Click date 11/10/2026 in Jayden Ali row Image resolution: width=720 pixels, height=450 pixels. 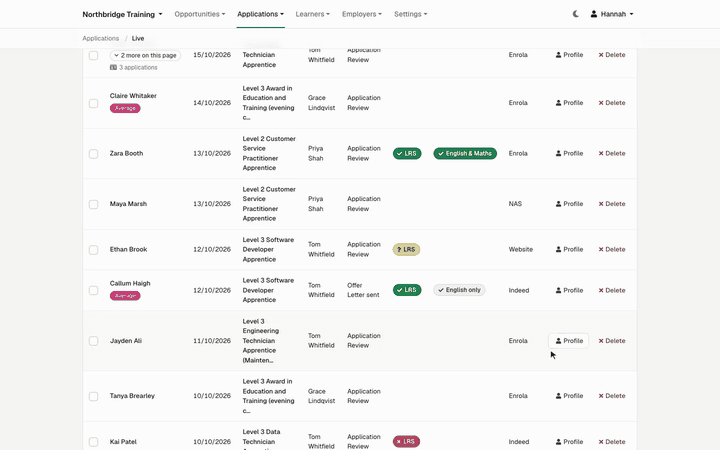coord(212,341)
